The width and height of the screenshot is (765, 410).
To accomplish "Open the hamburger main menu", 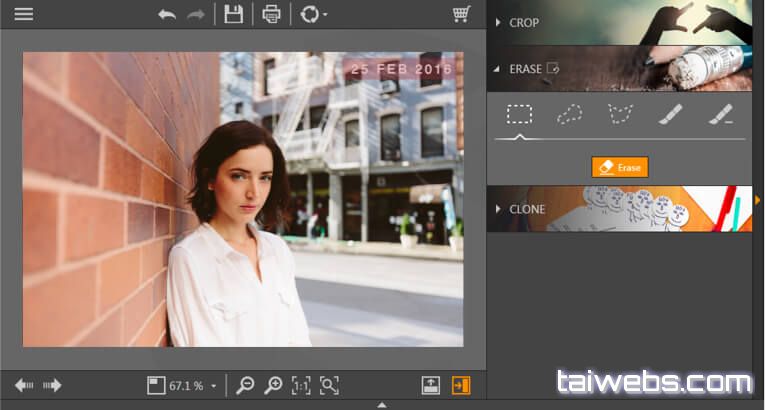I will (x=23, y=14).
